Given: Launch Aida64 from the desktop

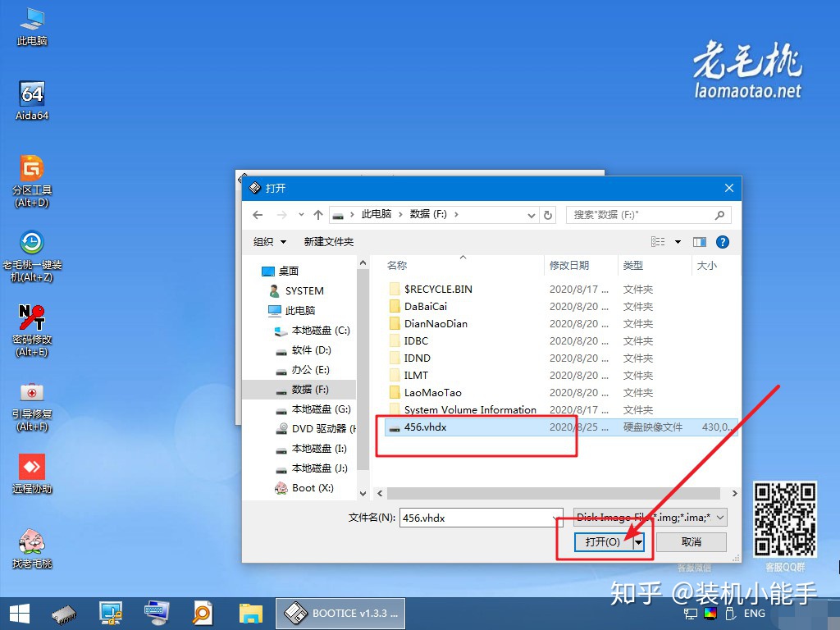Looking at the screenshot, I should tap(32, 100).
